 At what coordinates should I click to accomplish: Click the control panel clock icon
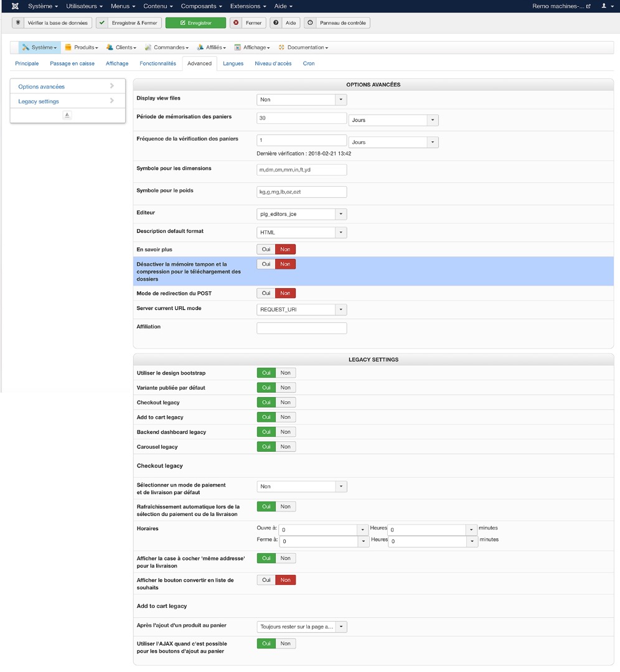[310, 23]
